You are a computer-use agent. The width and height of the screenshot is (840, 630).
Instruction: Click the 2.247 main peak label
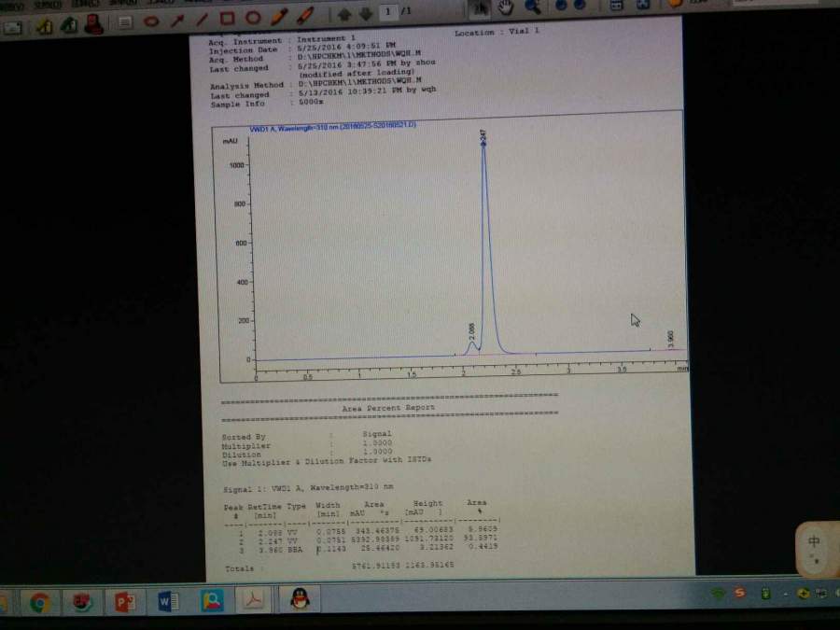[483, 138]
